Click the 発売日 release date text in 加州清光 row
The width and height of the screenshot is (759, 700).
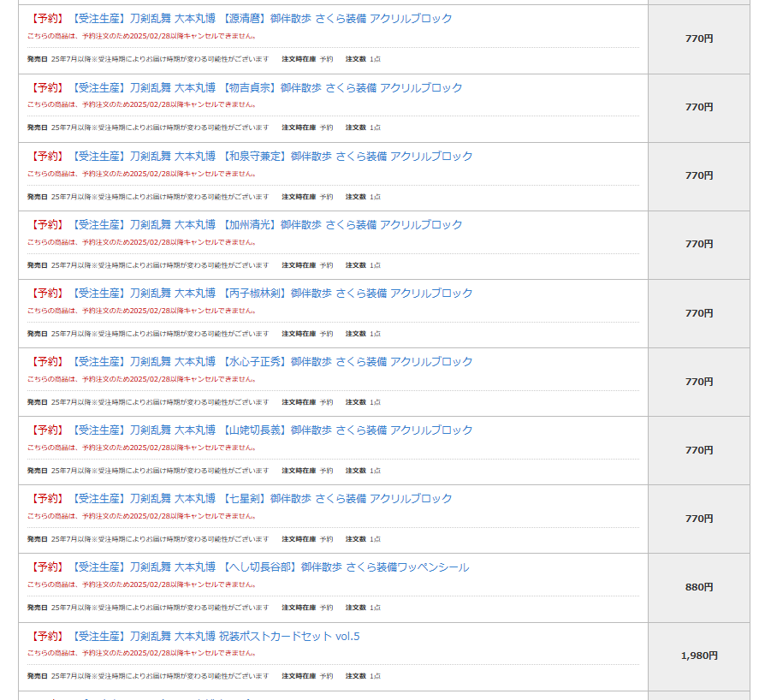click(148, 265)
